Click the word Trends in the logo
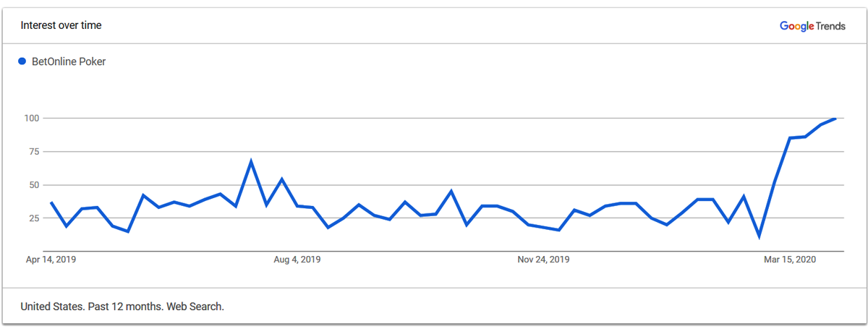This screenshot has height=329, width=868. tap(830, 26)
